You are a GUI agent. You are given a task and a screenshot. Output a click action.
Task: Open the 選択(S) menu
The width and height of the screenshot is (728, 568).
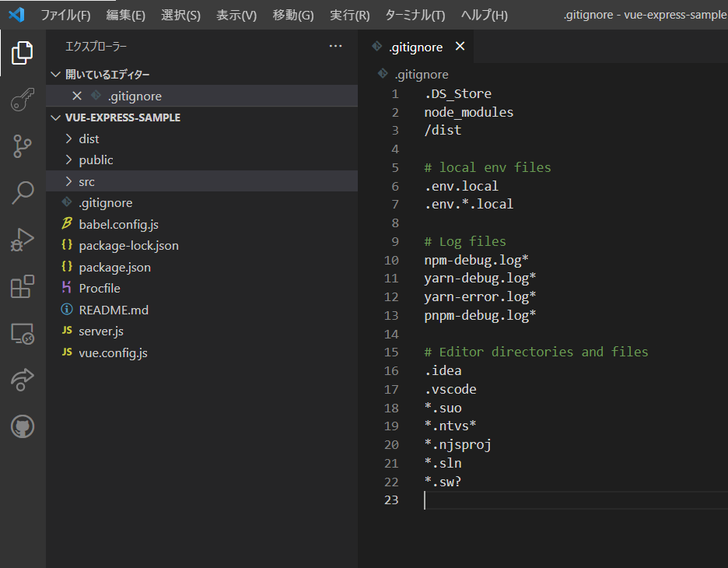[x=180, y=16]
